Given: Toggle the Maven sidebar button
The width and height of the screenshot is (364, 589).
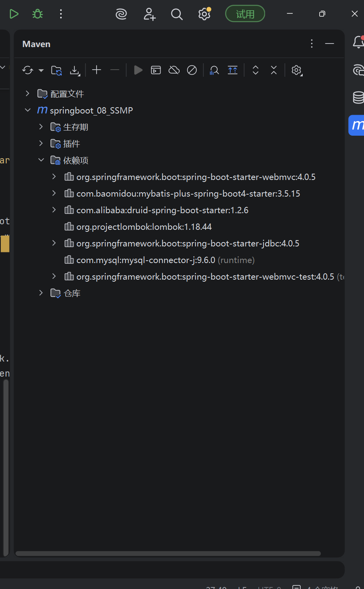Looking at the screenshot, I should coord(357,125).
